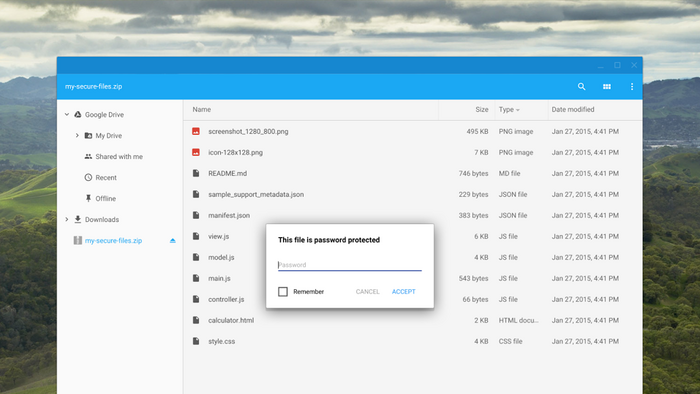Select my-secure-files.zip in the sidebar
This screenshot has height=394, width=700.
click(113, 241)
